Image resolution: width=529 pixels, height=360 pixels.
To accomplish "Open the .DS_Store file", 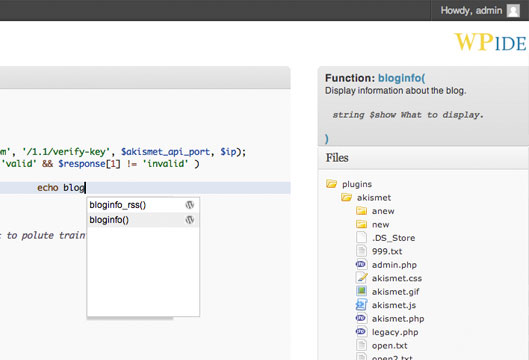I will click(393, 238).
